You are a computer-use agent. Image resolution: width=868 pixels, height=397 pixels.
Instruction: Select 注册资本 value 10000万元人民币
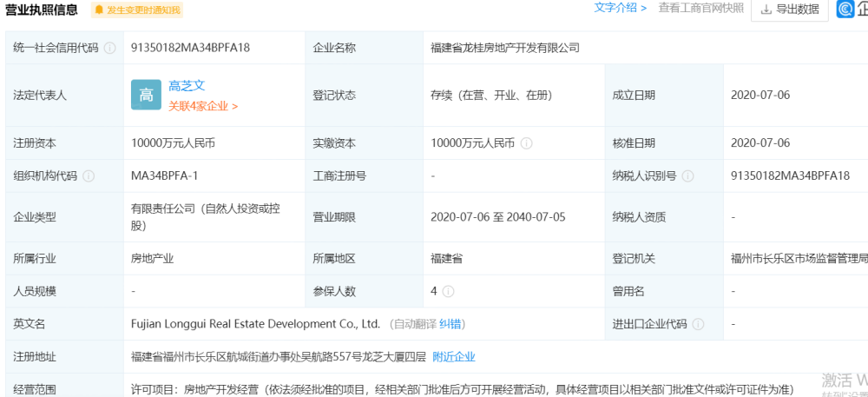coord(173,143)
